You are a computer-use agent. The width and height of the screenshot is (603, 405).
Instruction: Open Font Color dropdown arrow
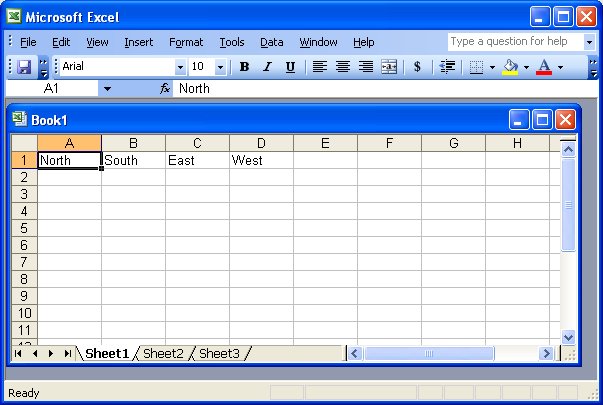[x=560, y=67]
